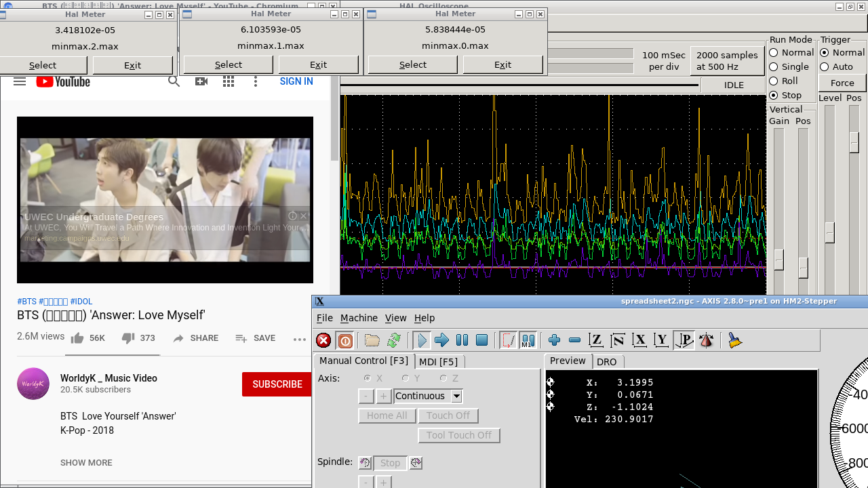Run the G-code program in AXIS
Image resolution: width=868 pixels, height=488 pixels.
click(422, 340)
